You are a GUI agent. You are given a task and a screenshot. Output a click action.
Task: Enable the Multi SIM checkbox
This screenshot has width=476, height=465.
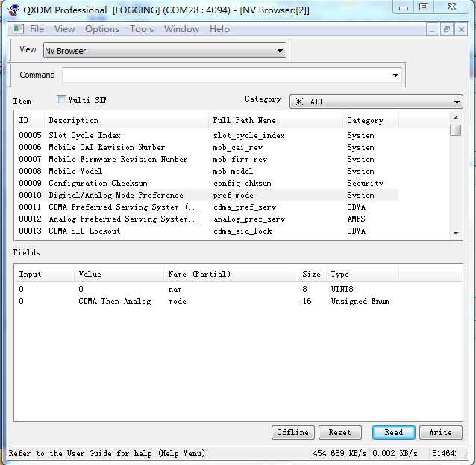click(61, 99)
